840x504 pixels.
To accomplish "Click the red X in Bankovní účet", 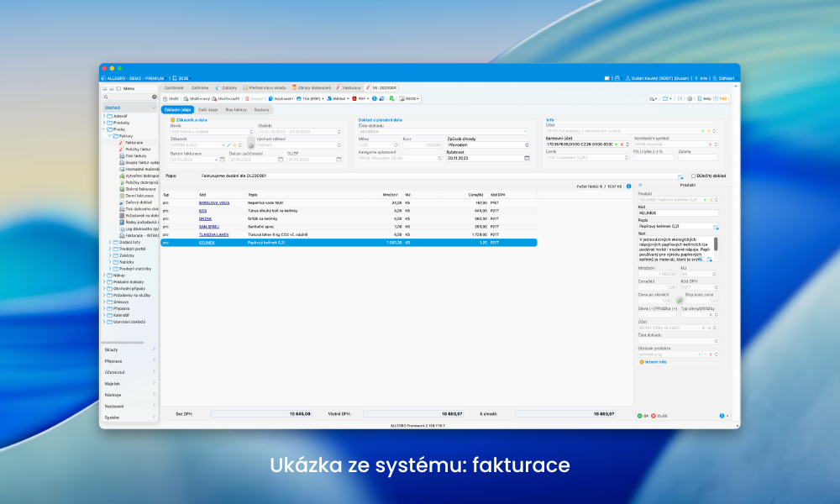I will (x=622, y=144).
